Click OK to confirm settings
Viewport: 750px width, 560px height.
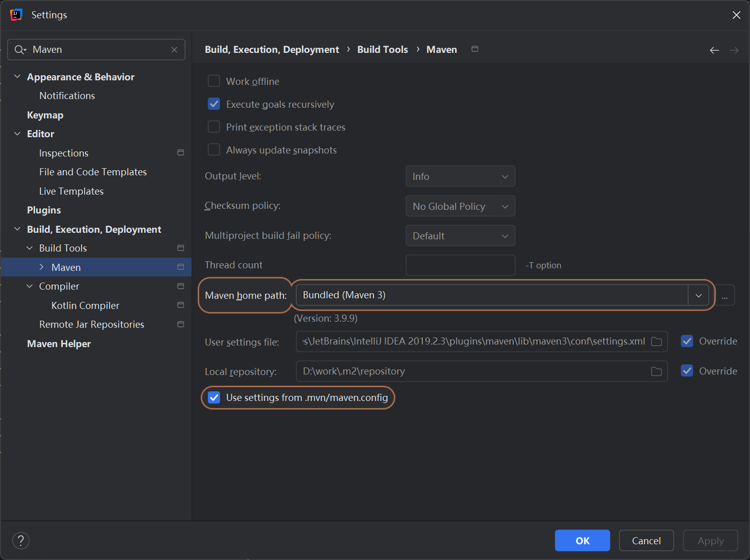(582, 541)
